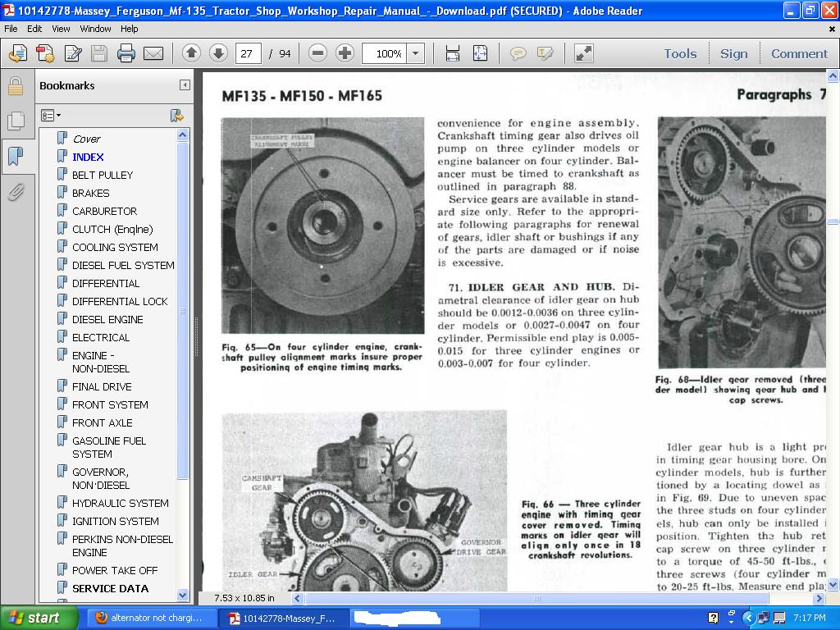Click the bookmarks list scroll up arrow
The height and width of the screenshot is (630, 840).
click(x=183, y=135)
